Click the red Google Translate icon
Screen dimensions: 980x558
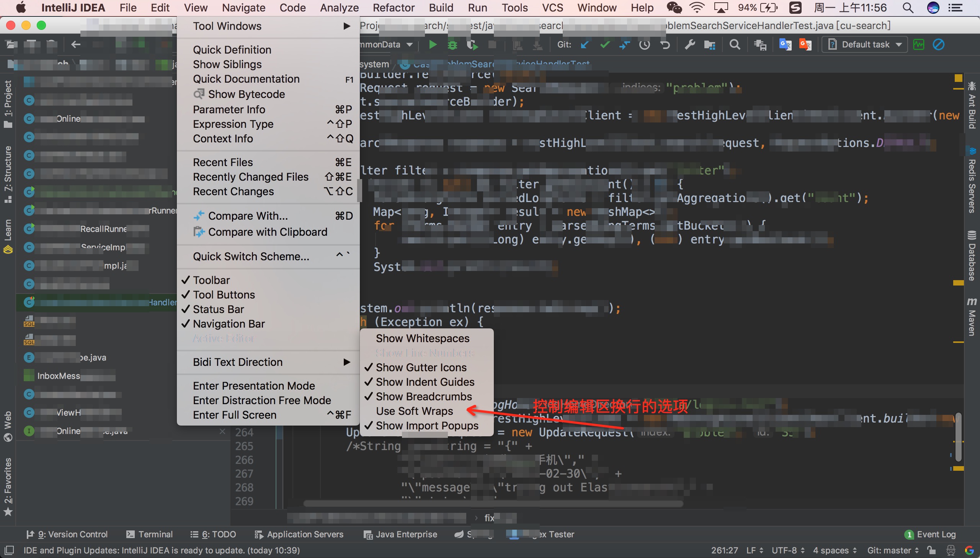point(805,45)
